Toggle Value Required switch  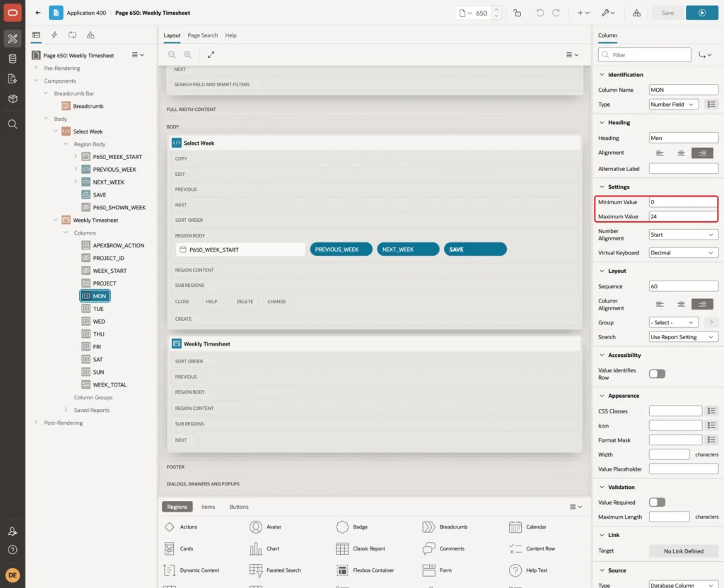pyautogui.click(x=657, y=502)
